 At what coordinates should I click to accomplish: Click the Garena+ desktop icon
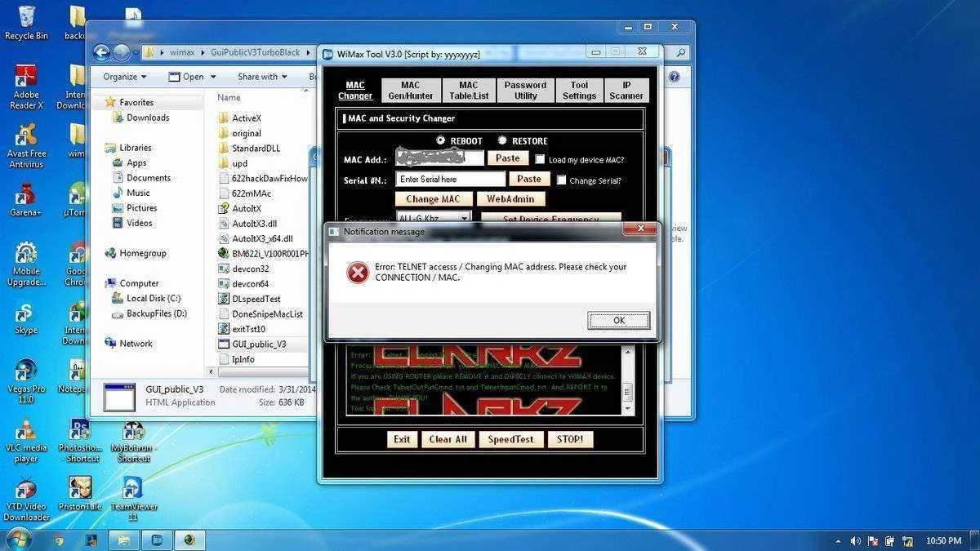(x=26, y=198)
